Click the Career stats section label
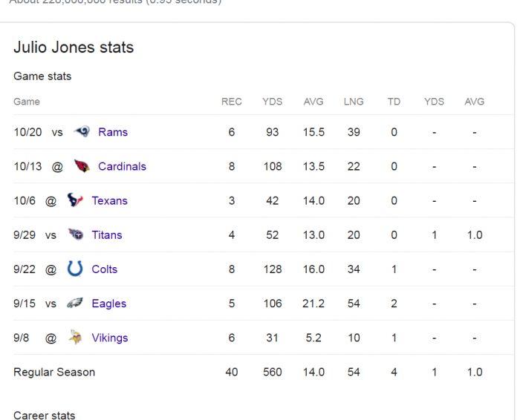This screenshot has width=520, height=420. pyautogui.click(x=44, y=415)
